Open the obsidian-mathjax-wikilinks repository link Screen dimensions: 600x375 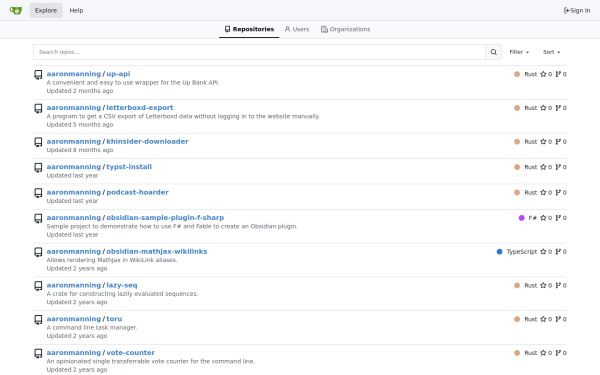tap(157, 251)
